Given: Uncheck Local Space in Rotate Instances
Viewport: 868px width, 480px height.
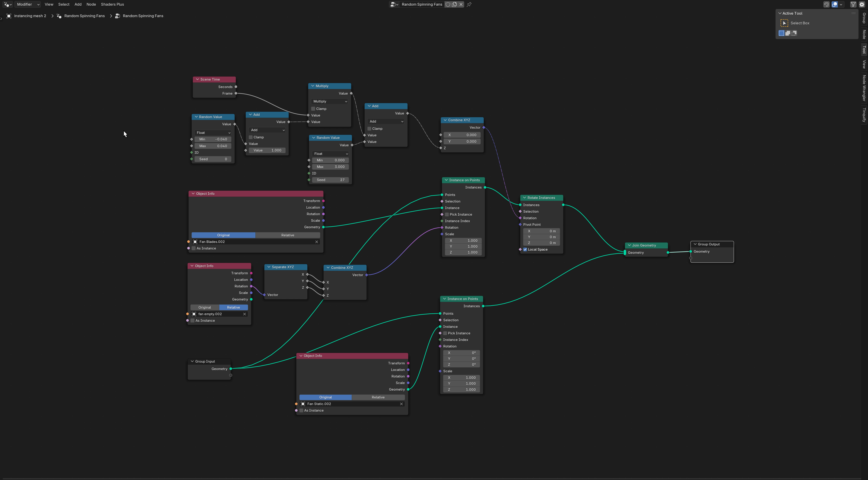Looking at the screenshot, I should 525,249.
